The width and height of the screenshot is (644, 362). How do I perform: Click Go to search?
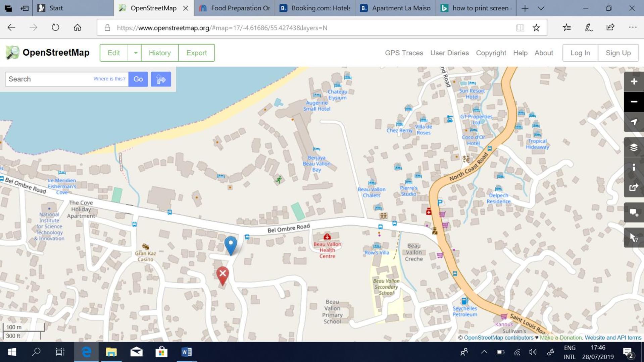click(x=138, y=79)
